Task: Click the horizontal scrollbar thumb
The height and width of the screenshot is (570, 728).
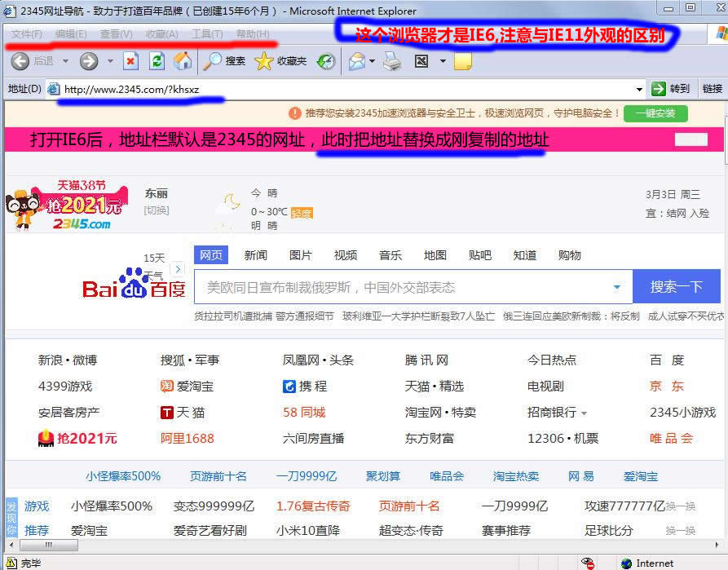Action: pos(49,545)
